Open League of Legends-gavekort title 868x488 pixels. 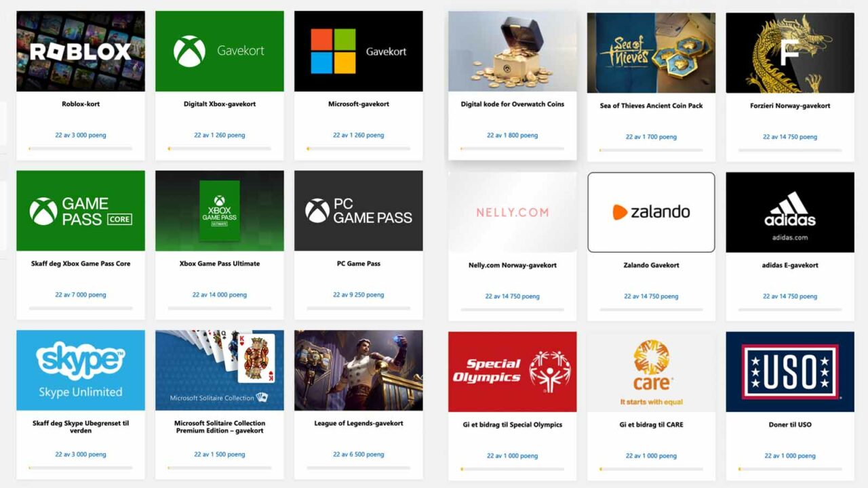click(x=359, y=423)
